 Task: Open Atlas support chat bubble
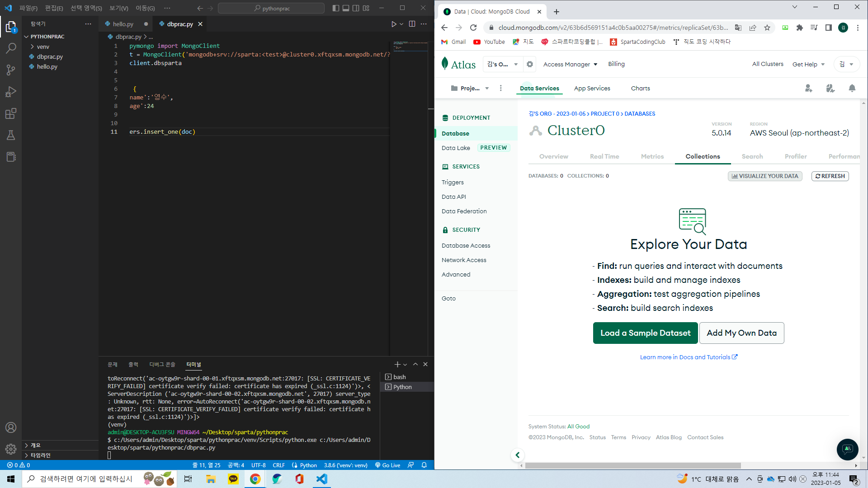coord(848,449)
